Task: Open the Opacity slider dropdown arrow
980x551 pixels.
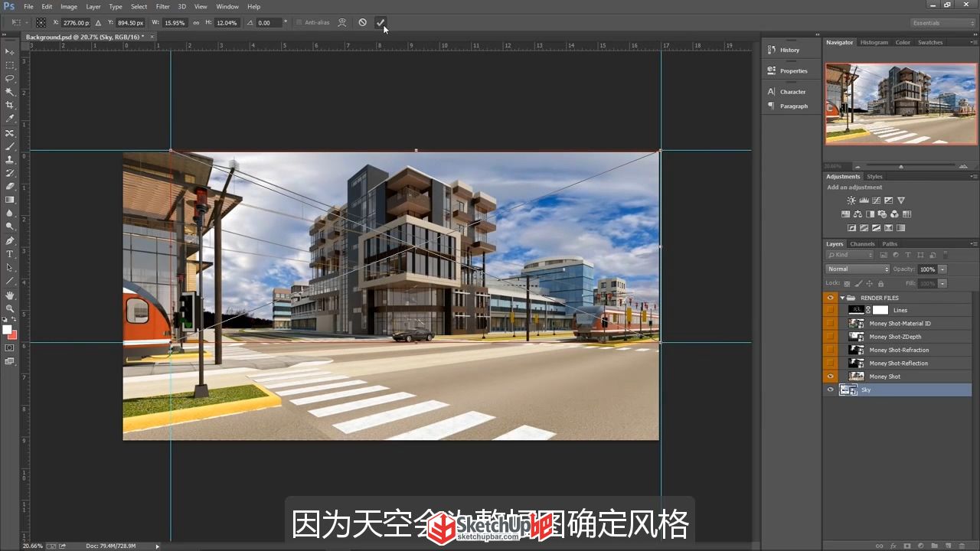Action: (942, 269)
